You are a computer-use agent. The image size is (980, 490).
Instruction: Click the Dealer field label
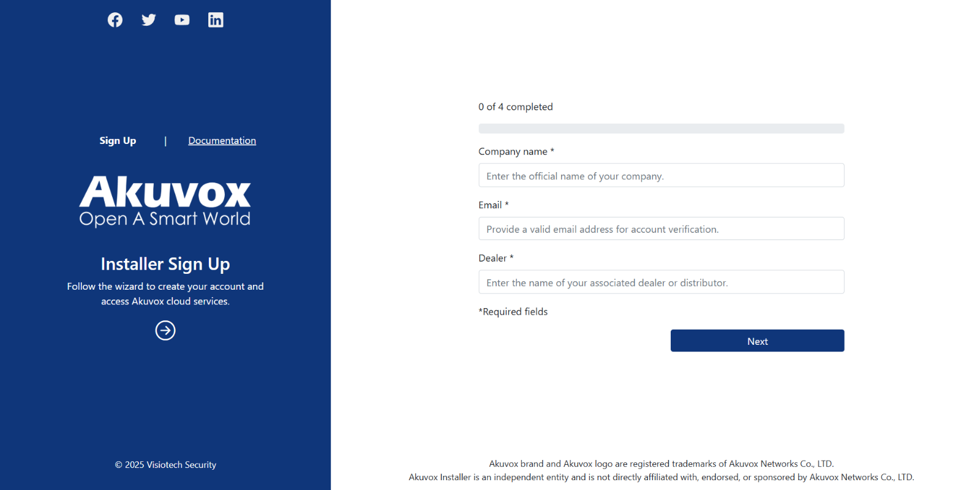492,258
